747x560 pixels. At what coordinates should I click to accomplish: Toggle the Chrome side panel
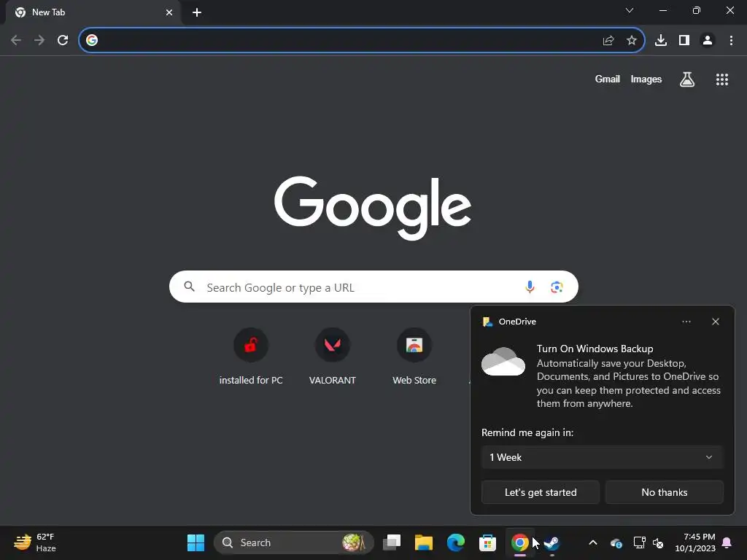coord(684,41)
